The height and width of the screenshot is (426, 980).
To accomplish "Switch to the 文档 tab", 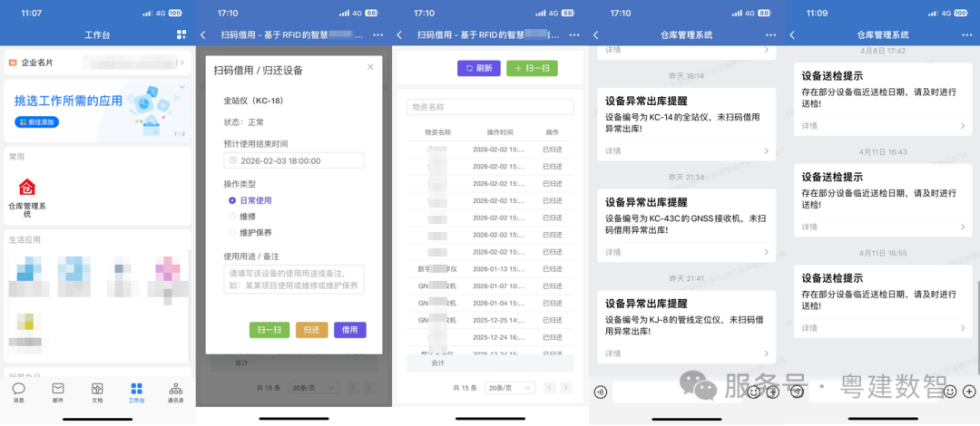I will [x=97, y=392].
